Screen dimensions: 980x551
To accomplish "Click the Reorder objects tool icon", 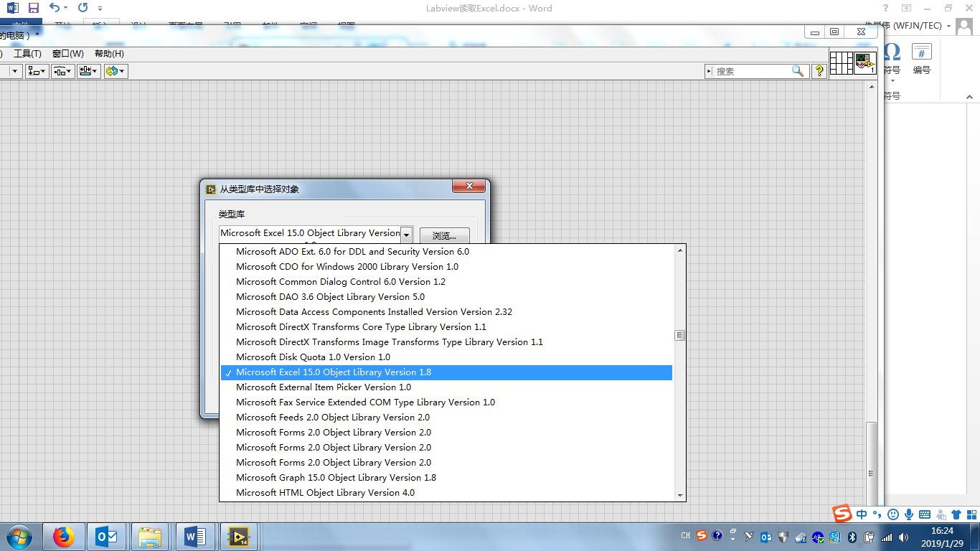I will [111, 71].
